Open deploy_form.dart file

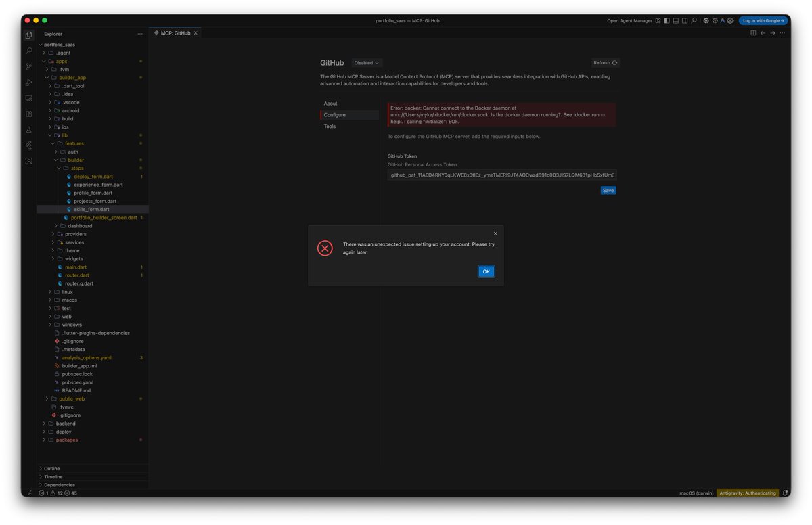(x=93, y=177)
